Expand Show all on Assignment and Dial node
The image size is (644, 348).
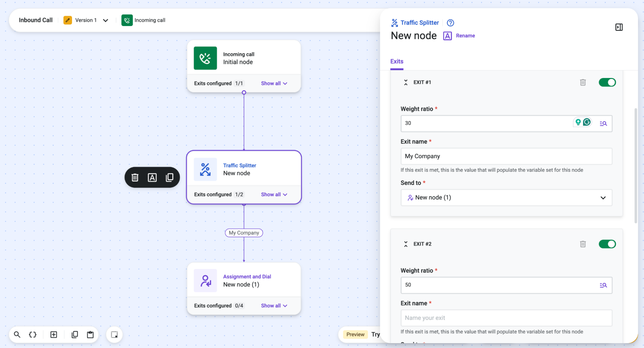274,306
